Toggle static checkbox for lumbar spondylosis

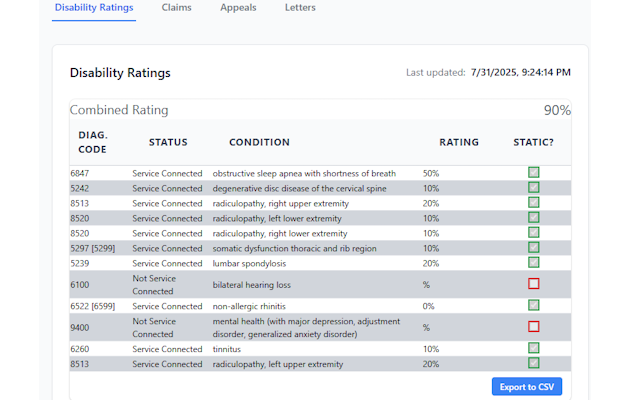[533, 262]
